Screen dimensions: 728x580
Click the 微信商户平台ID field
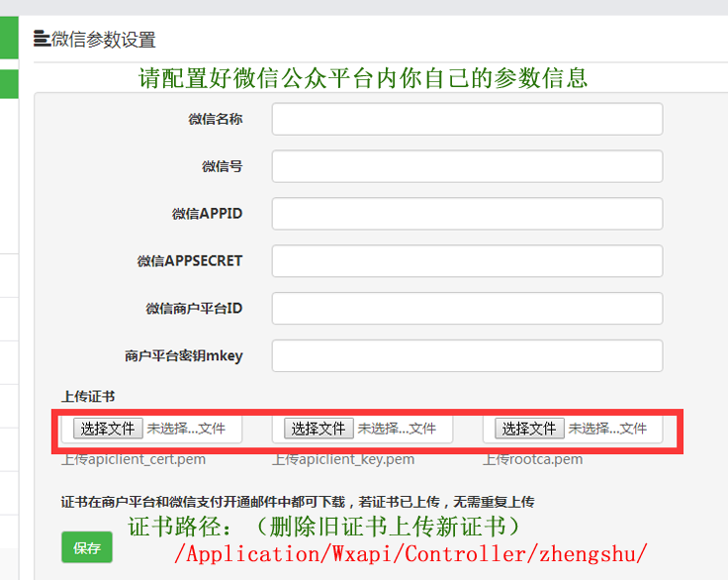click(x=467, y=309)
